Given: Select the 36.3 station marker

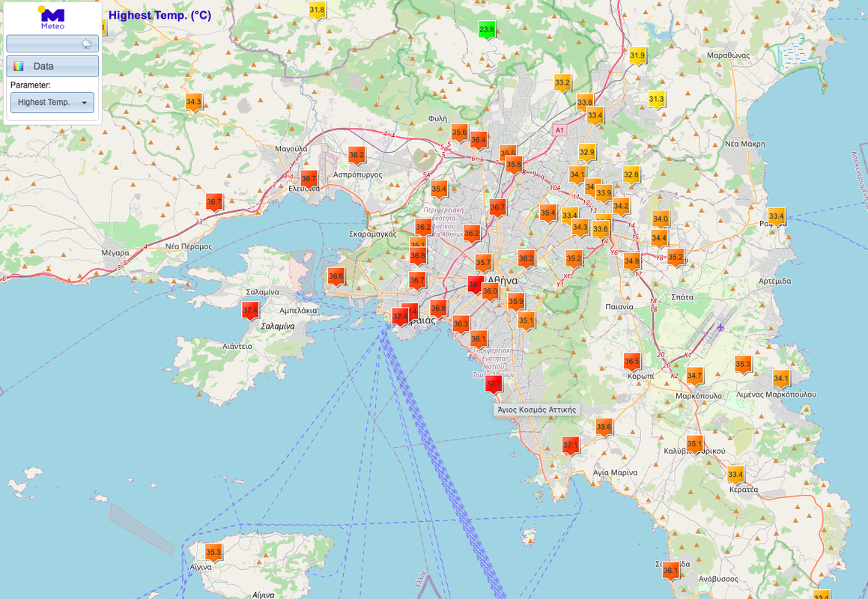Looking at the screenshot, I should [x=461, y=324].
